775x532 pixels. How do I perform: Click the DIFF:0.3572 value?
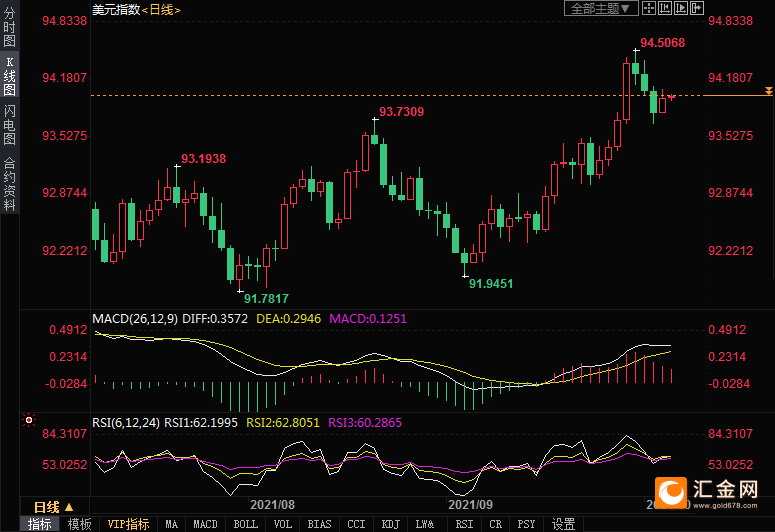[215, 318]
